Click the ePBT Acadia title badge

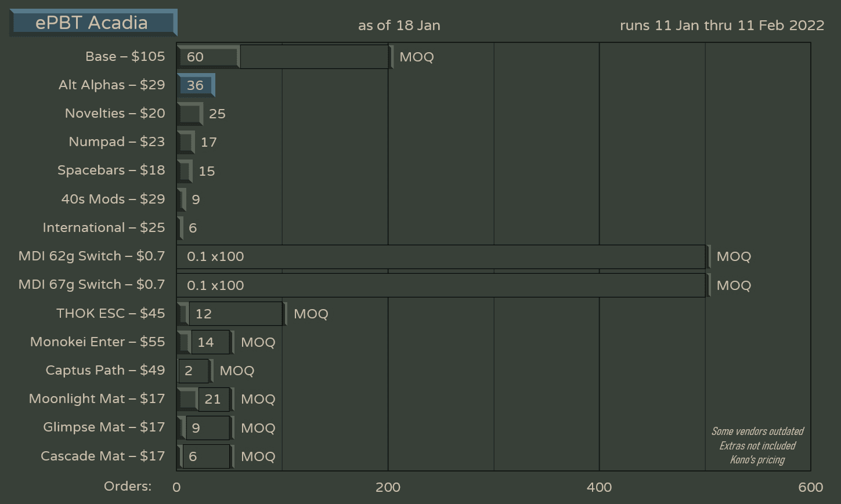coord(93,23)
